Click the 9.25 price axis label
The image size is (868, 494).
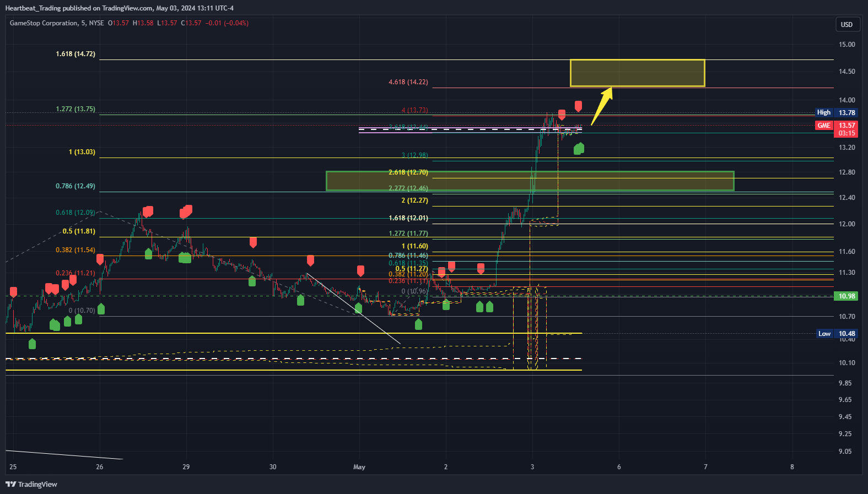point(845,434)
